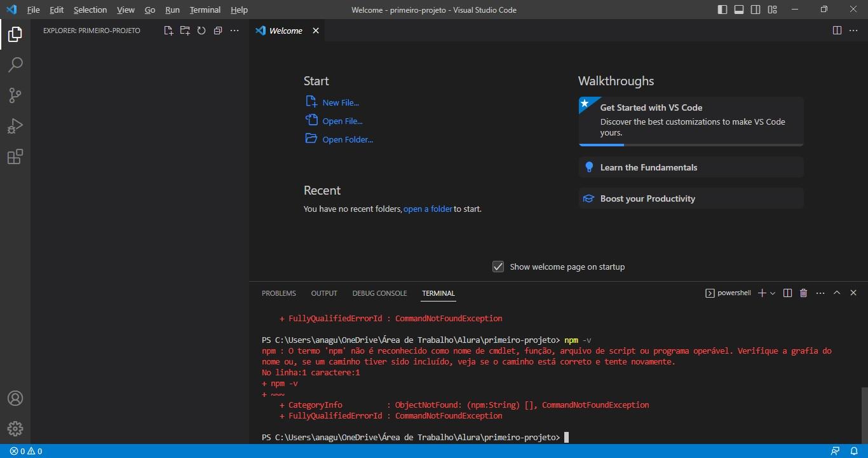Open the View menu
The height and width of the screenshot is (458, 868).
[126, 10]
